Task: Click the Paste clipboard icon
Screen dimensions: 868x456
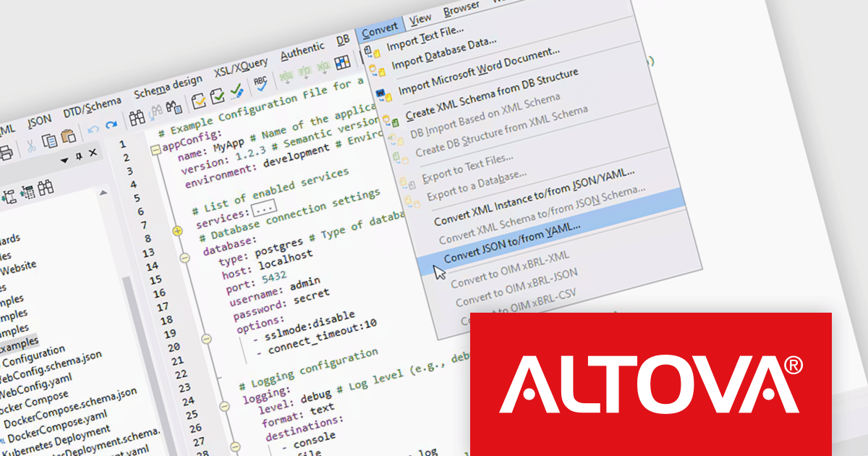Action: [x=68, y=136]
